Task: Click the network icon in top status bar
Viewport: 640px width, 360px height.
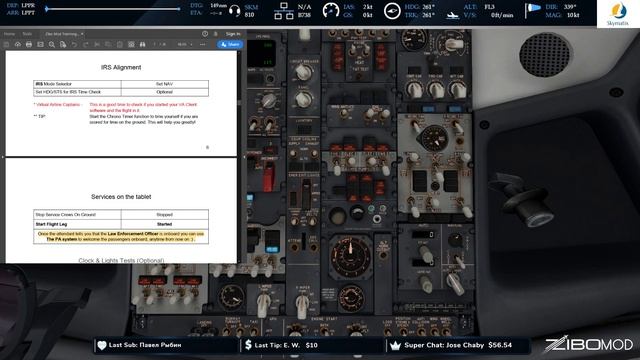Action: click(x=284, y=11)
